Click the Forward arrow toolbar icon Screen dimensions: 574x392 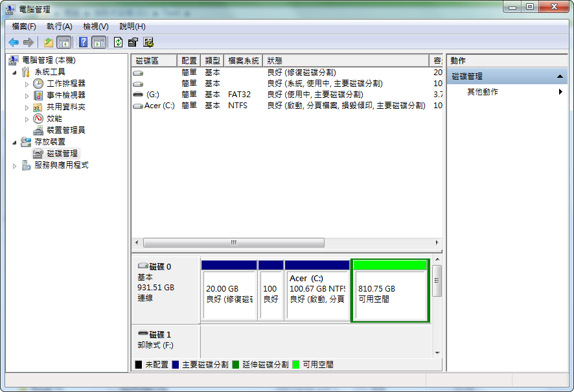point(29,43)
